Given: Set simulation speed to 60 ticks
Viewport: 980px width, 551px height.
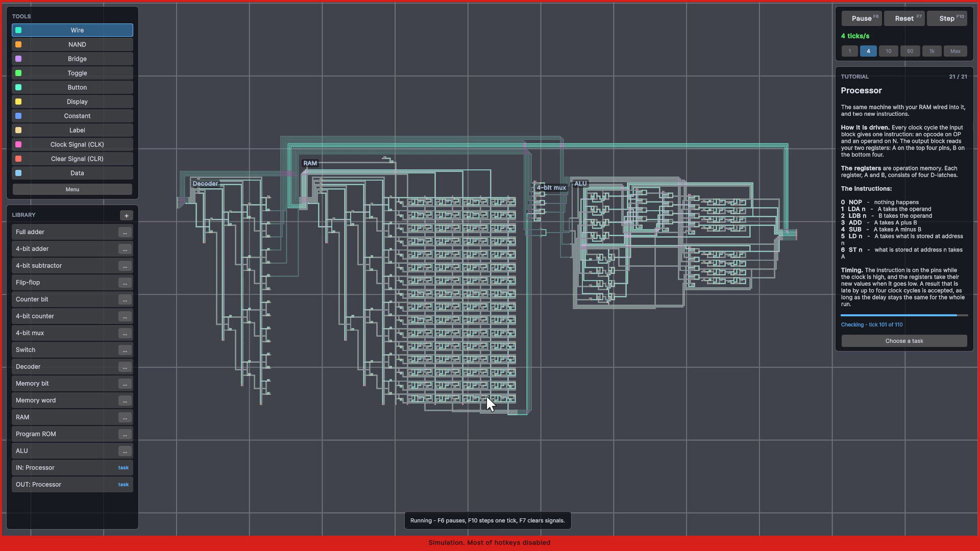Looking at the screenshot, I should (x=910, y=51).
